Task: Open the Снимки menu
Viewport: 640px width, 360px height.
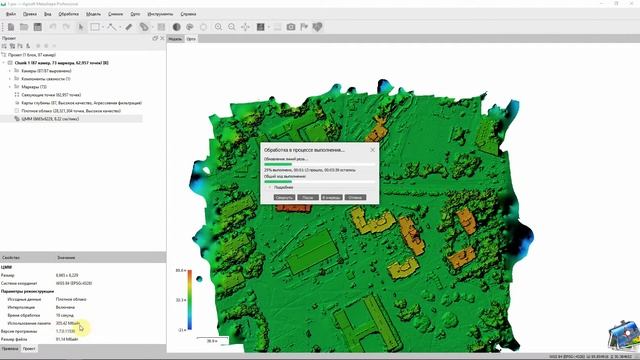Action: click(115, 14)
